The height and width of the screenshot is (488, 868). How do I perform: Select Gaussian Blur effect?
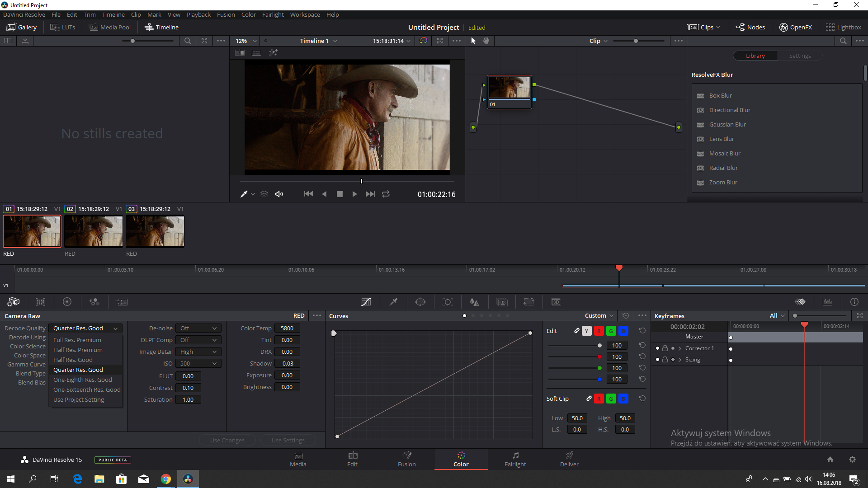tap(727, 125)
